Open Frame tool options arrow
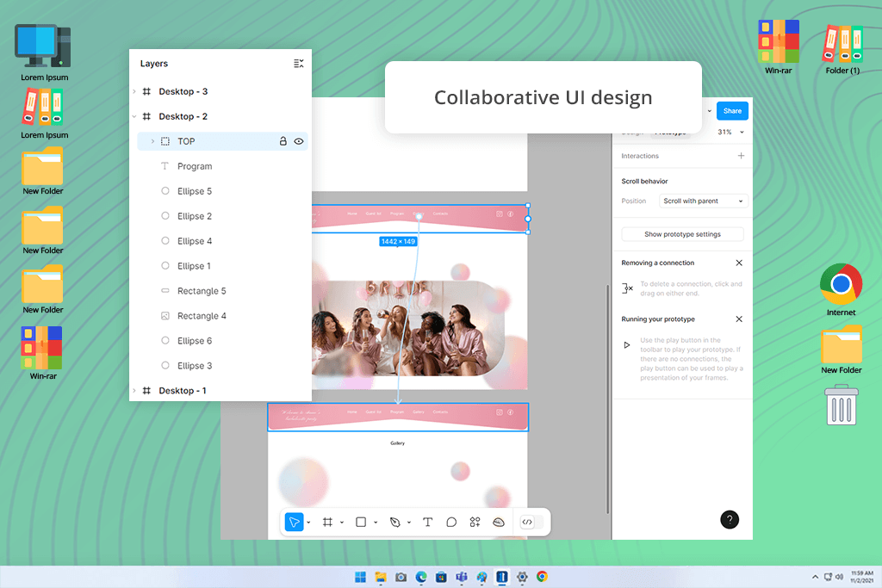Screen dimensions: 882x588 pyautogui.click(x=342, y=523)
